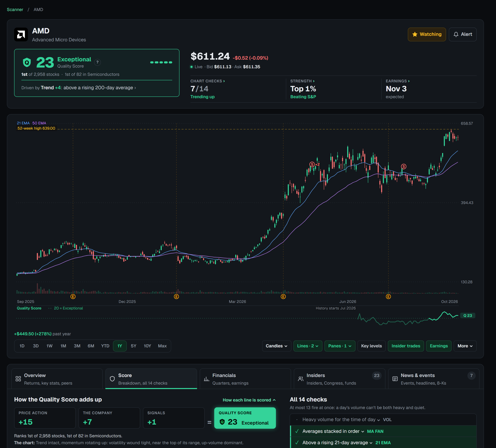Open the Financials tab

245,379
